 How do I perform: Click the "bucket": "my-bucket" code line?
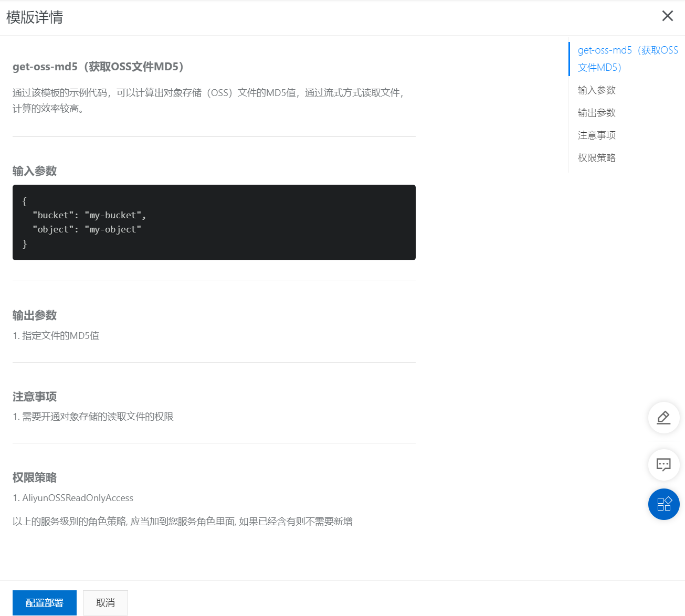coord(89,215)
